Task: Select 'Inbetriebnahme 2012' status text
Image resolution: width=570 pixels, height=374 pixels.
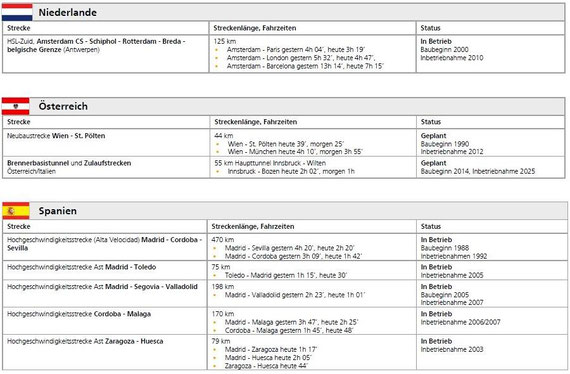Action: tap(452, 152)
